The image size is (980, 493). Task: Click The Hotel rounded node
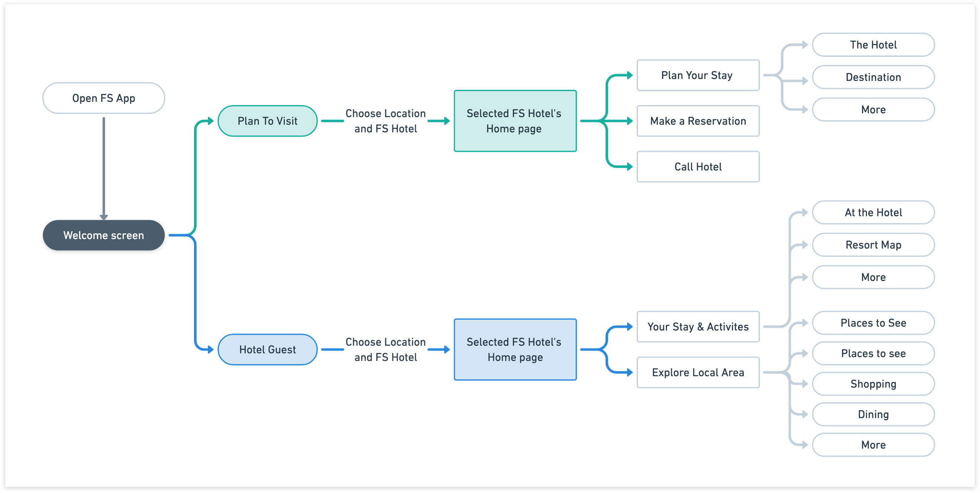[873, 45]
